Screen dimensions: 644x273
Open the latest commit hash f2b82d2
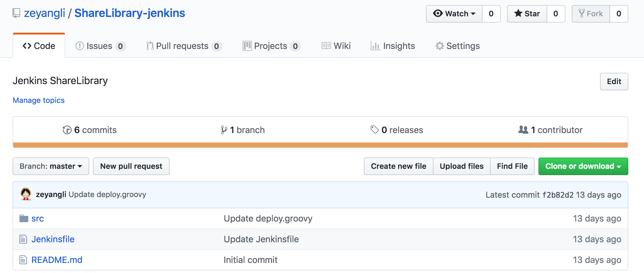coord(558,195)
